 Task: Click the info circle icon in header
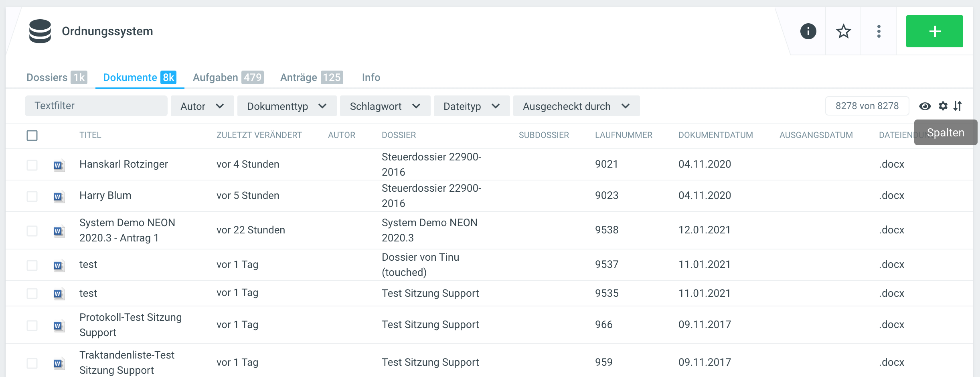pos(808,31)
